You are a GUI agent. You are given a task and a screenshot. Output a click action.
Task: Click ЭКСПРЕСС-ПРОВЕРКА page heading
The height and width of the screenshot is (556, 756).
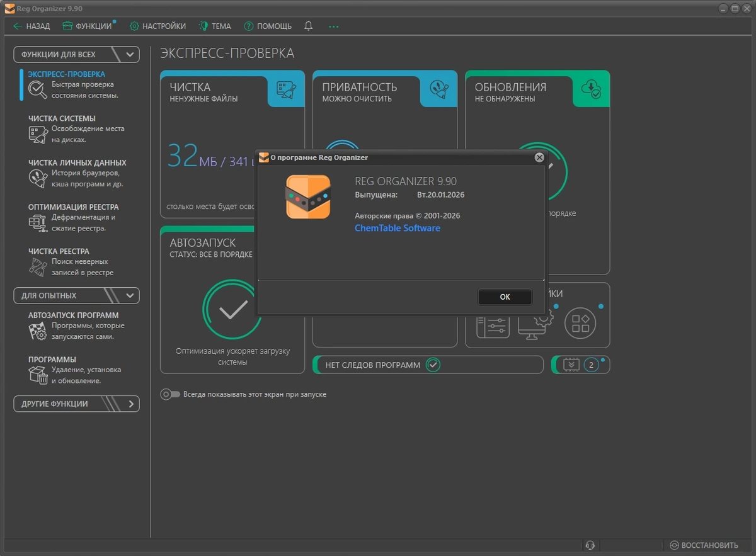(227, 53)
